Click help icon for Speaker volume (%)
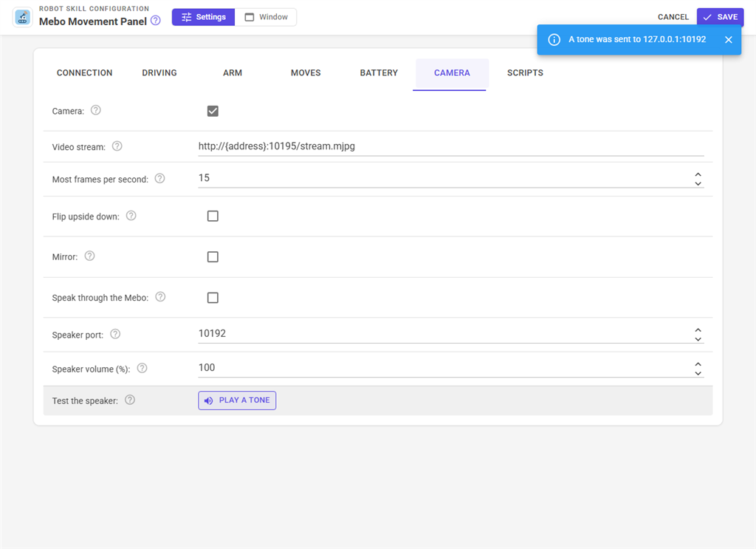Viewport: 756px width, 549px height. (x=142, y=369)
